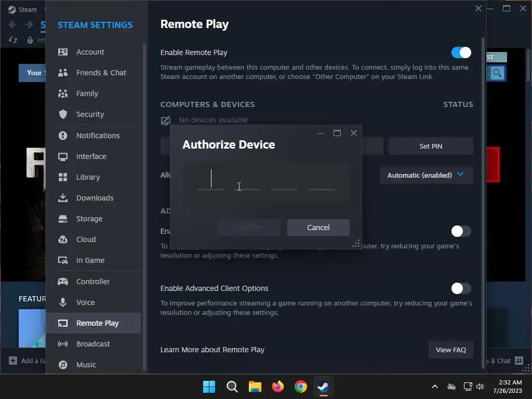Launch File Explorer from the taskbar

point(255,387)
